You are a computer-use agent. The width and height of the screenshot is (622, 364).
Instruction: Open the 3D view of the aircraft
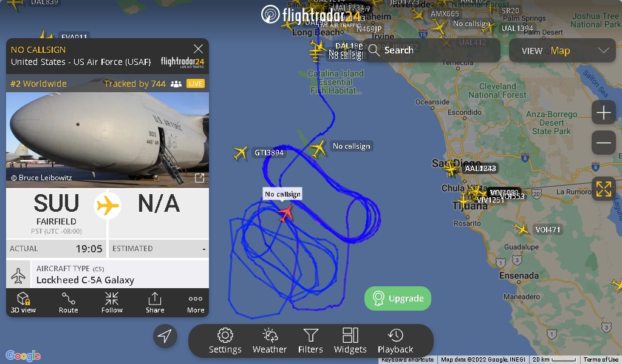23,303
